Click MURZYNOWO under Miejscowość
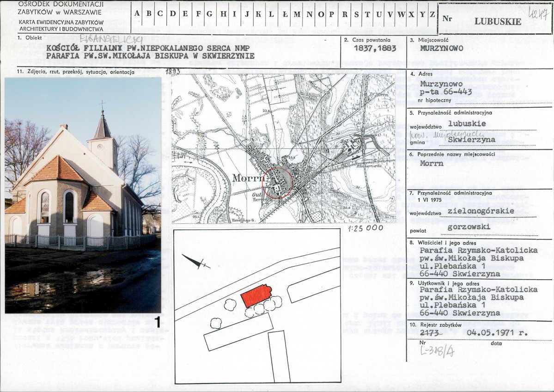Viewport: 554px width, 392px height. 442,49
